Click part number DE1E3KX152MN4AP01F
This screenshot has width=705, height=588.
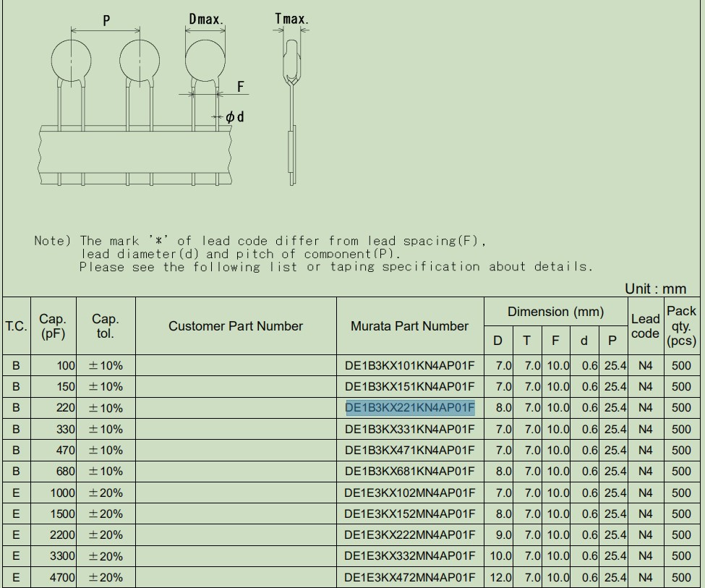(409, 514)
